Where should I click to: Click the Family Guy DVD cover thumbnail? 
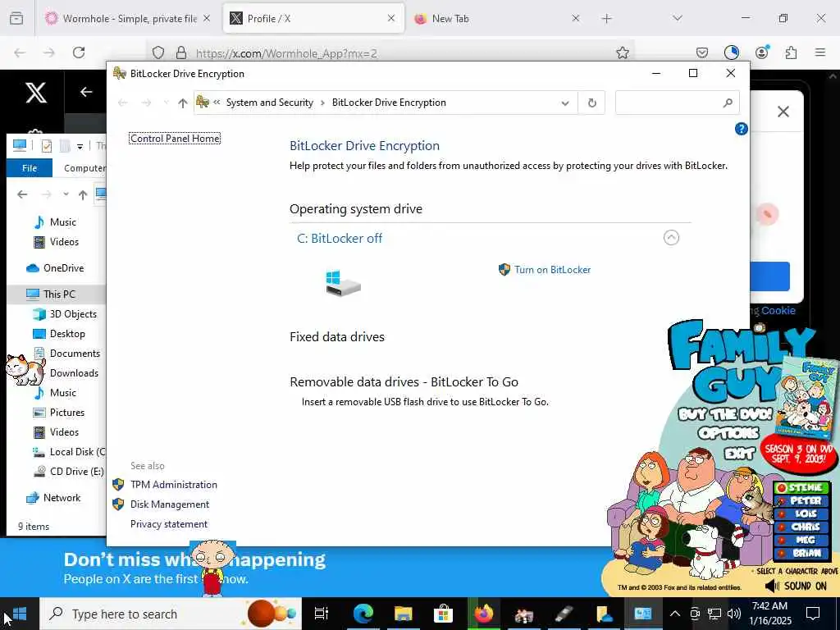pos(807,396)
